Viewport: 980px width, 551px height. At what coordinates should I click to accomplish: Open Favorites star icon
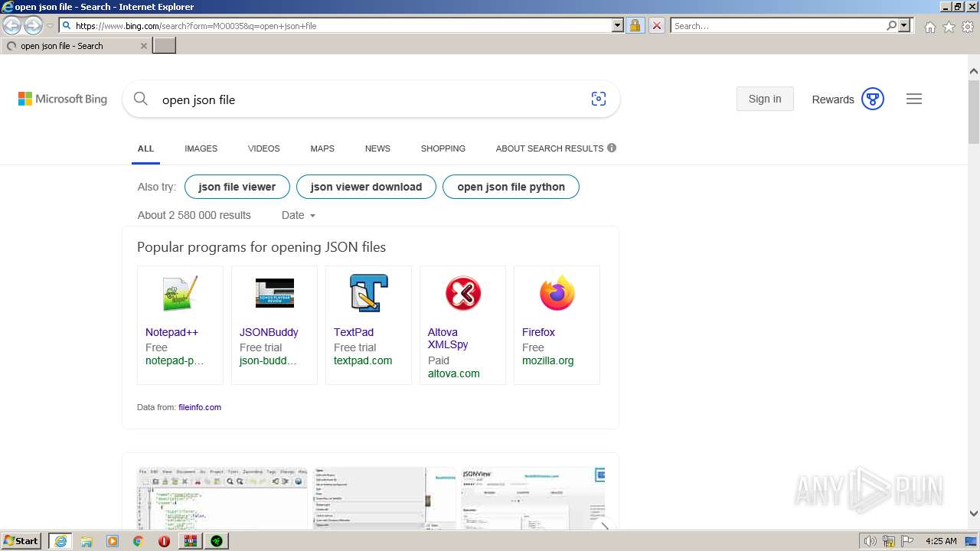(x=949, y=27)
